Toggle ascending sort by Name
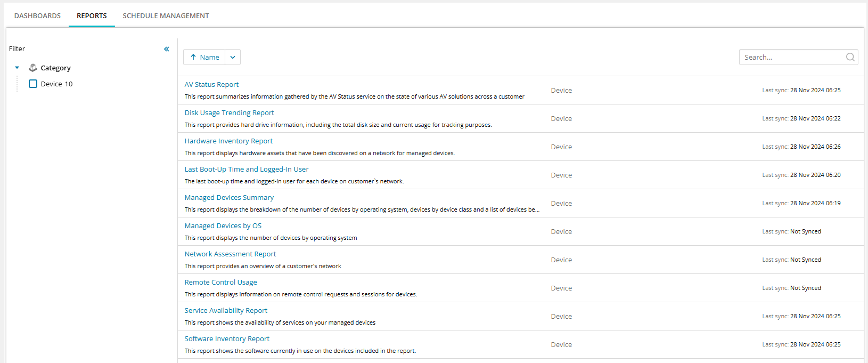 204,57
